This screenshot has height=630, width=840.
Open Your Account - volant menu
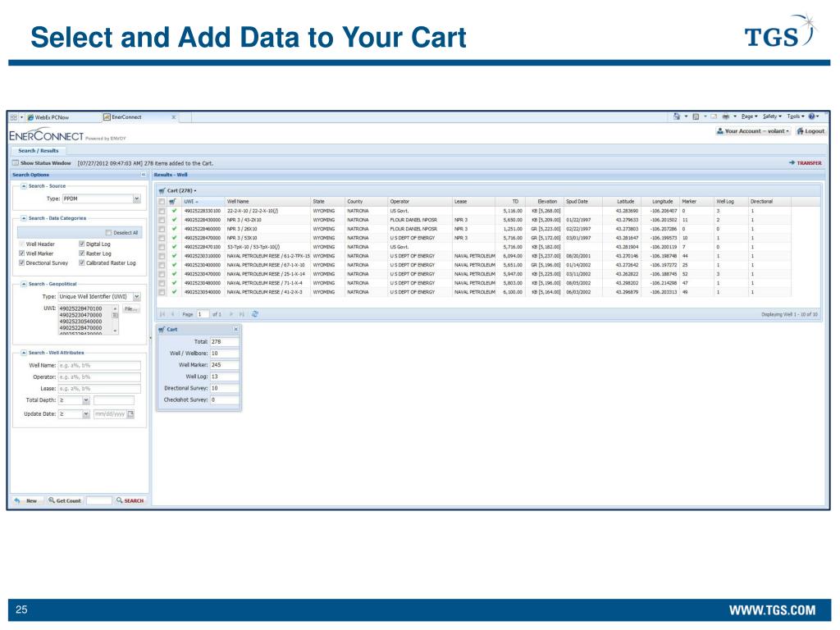(753, 131)
